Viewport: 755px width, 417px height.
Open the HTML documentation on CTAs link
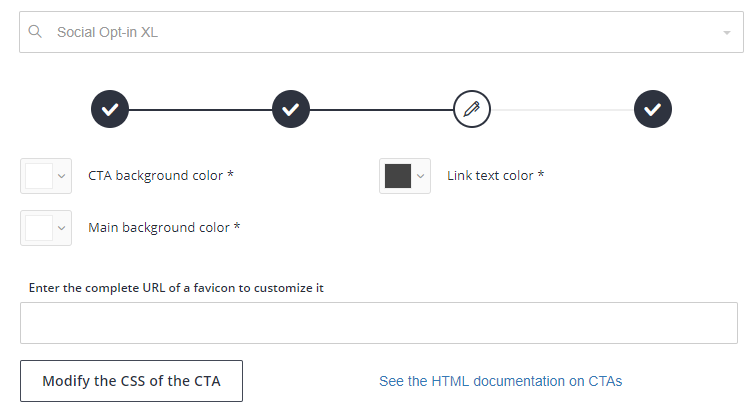pyautogui.click(x=500, y=381)
